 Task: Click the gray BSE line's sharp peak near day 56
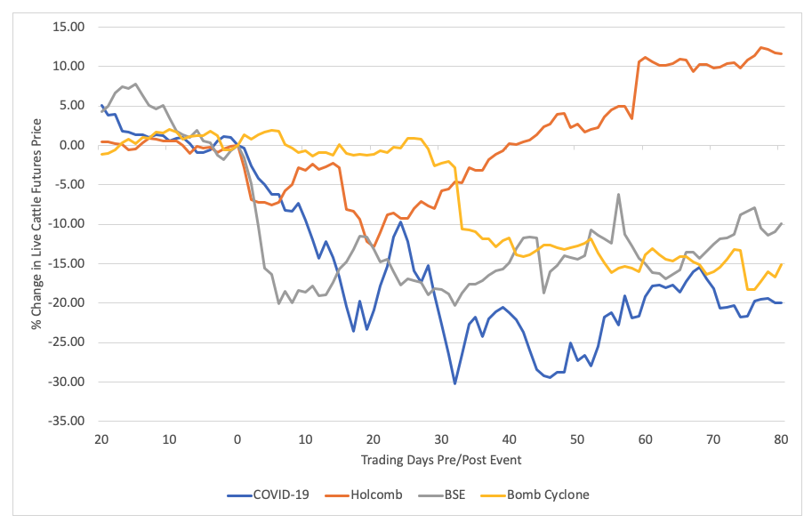point(618,195)
